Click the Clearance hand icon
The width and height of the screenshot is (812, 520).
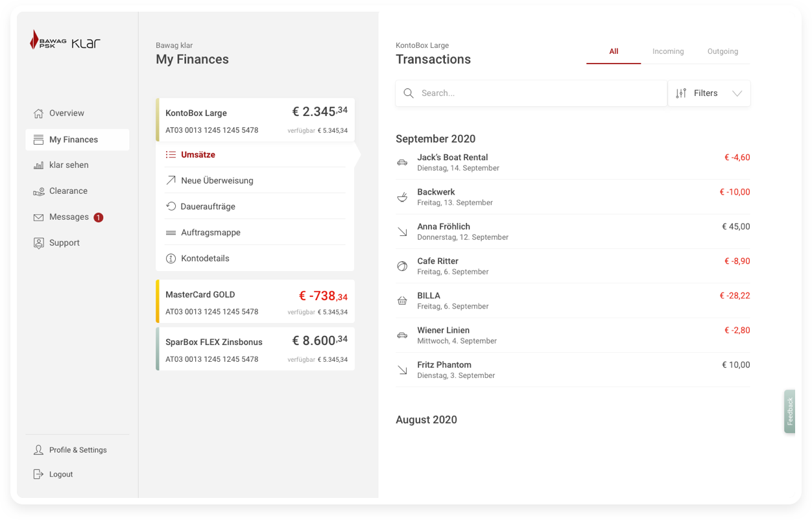[x=38, y=191]
